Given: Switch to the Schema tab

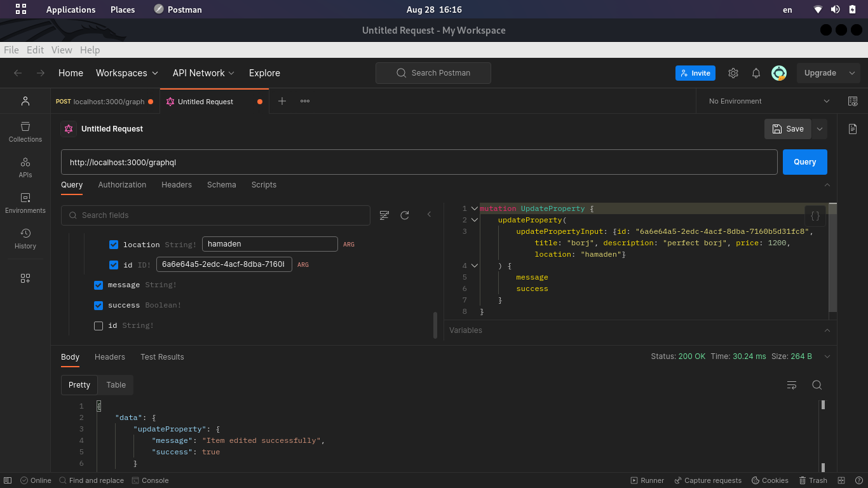Looking at the screenshot, I should (221, 185).
